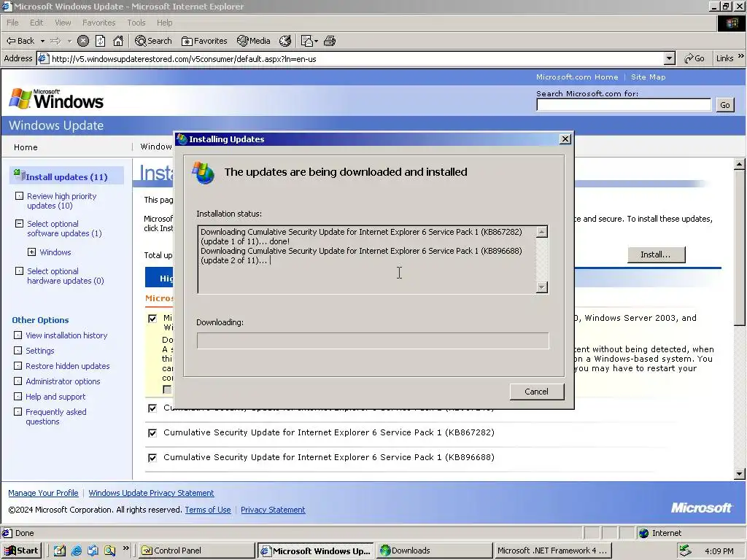The width and height of the screenshot is (747, 560).
Task: Open the File menu
Action: pos(12,23)
